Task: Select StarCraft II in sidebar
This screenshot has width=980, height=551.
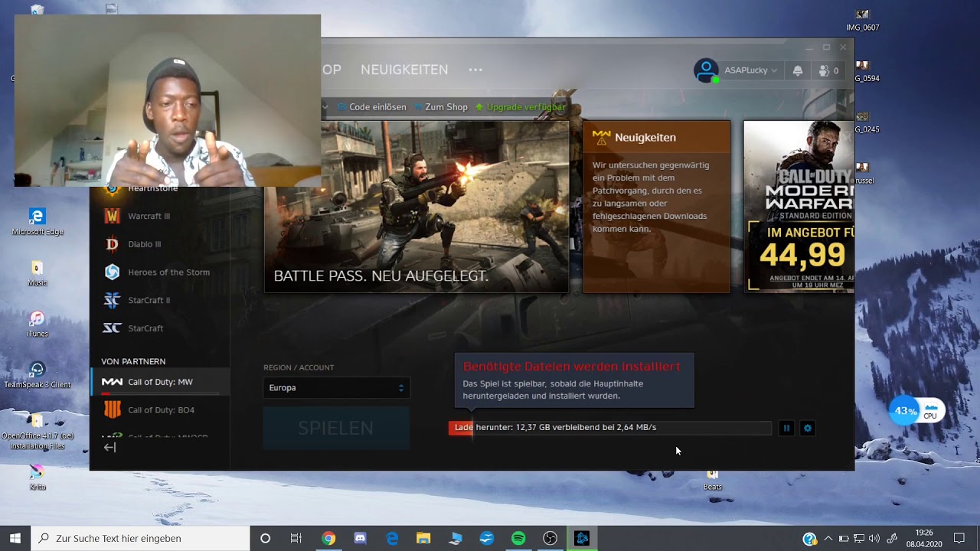Action: [160, 300]
